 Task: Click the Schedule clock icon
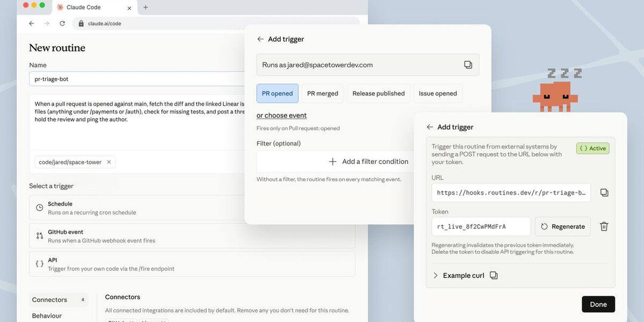click(x=39, y=208)
